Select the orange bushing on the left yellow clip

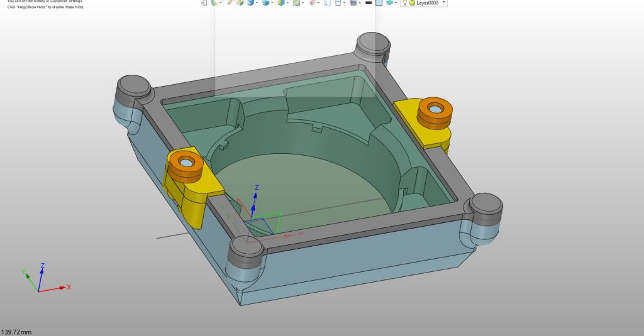point(186,165)
